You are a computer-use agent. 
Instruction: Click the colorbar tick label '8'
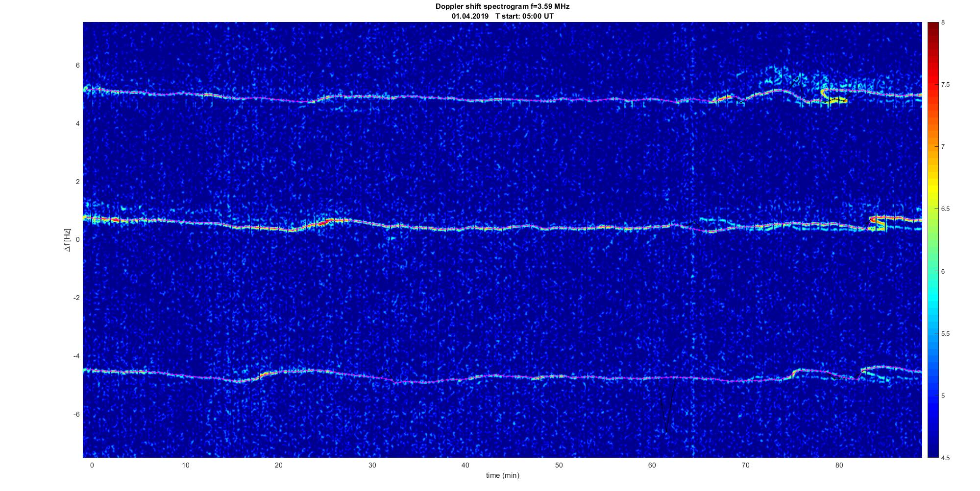pyautogui.click(x=943, y=23)
